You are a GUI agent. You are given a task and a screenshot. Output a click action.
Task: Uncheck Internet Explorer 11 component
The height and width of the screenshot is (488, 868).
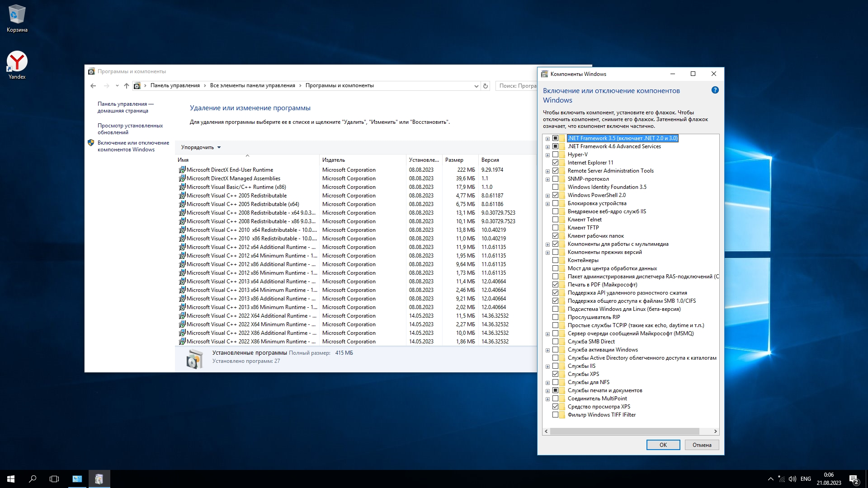pyautogui.click(x=555, y=163)
